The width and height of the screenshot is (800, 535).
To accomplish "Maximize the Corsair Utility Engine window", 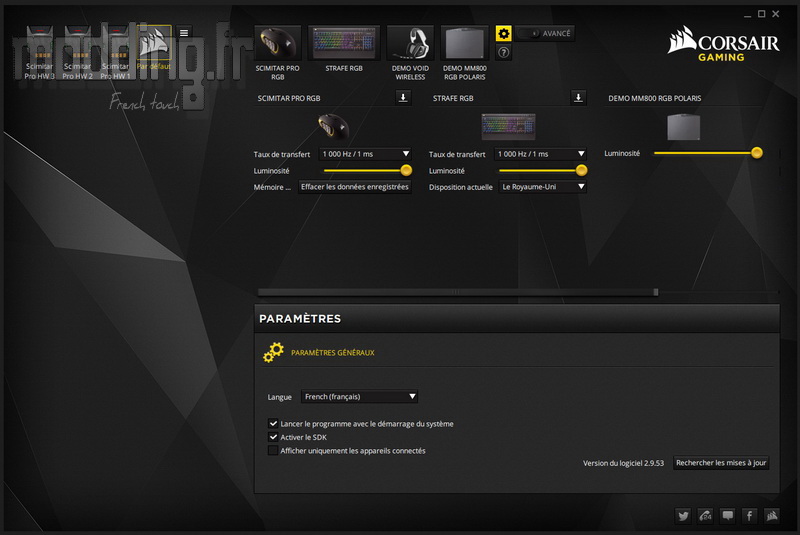I will (761, 14).
